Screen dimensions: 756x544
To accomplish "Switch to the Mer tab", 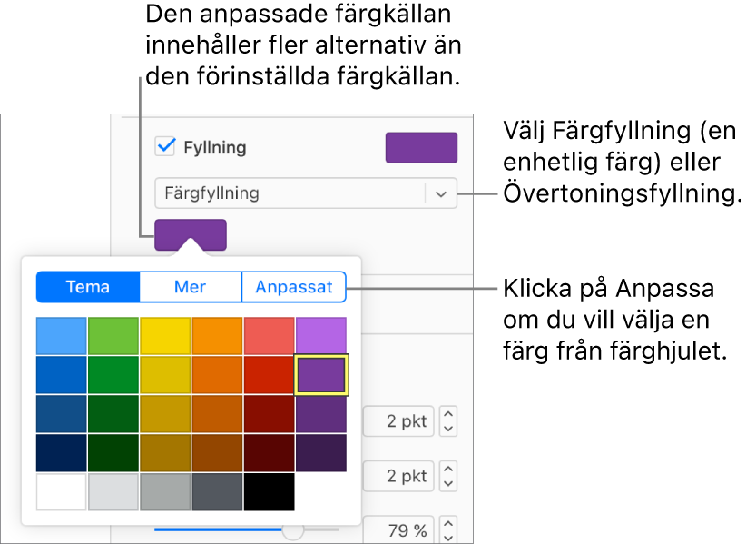I will [191, 287].
